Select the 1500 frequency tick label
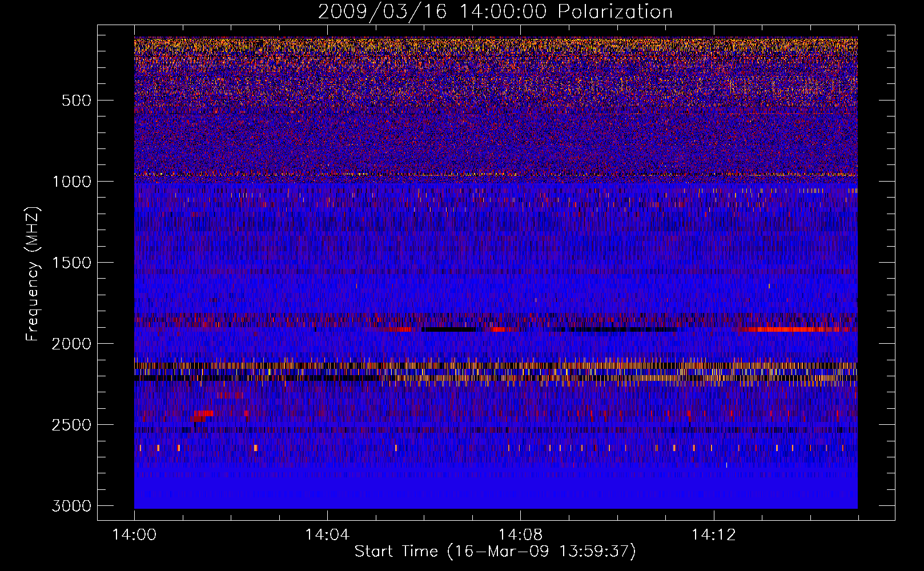The image size is (924, 571). (x=71, y=263)
